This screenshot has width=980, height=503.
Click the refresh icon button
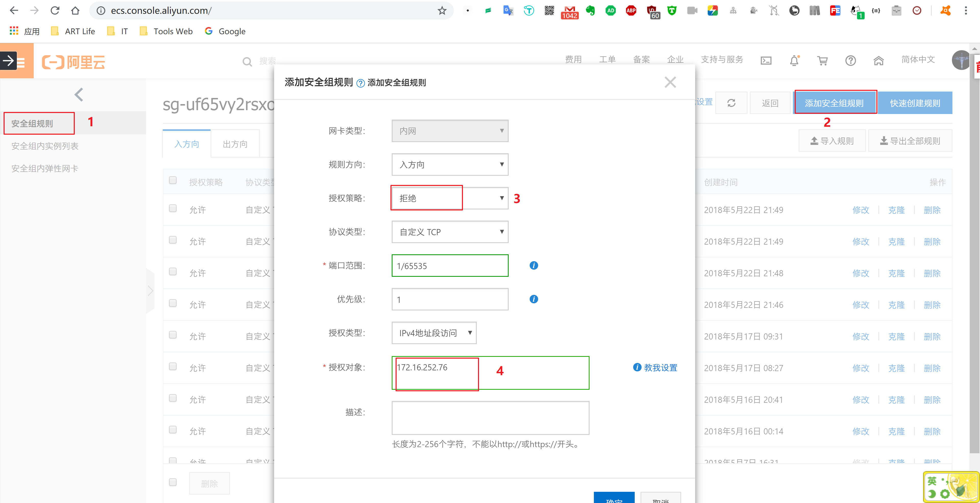coord(731,103)
